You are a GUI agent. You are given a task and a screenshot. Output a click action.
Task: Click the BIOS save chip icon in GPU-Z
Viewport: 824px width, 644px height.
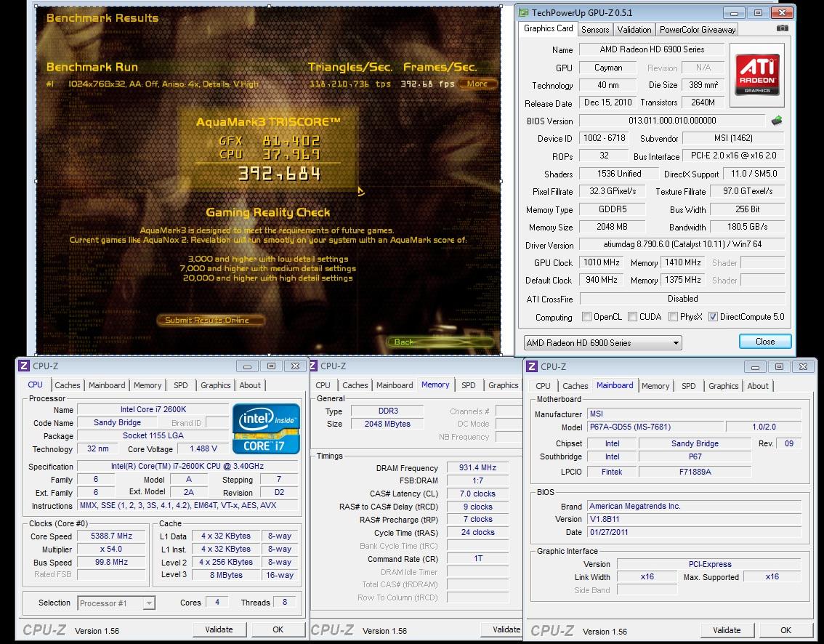point(777,121)
